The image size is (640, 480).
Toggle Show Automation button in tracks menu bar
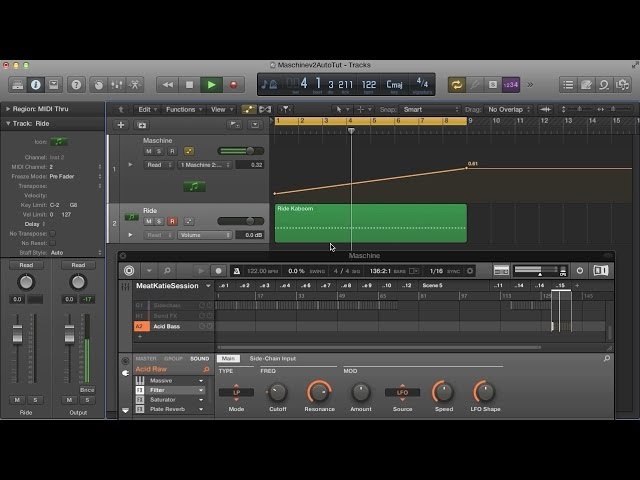coord(248,109)
